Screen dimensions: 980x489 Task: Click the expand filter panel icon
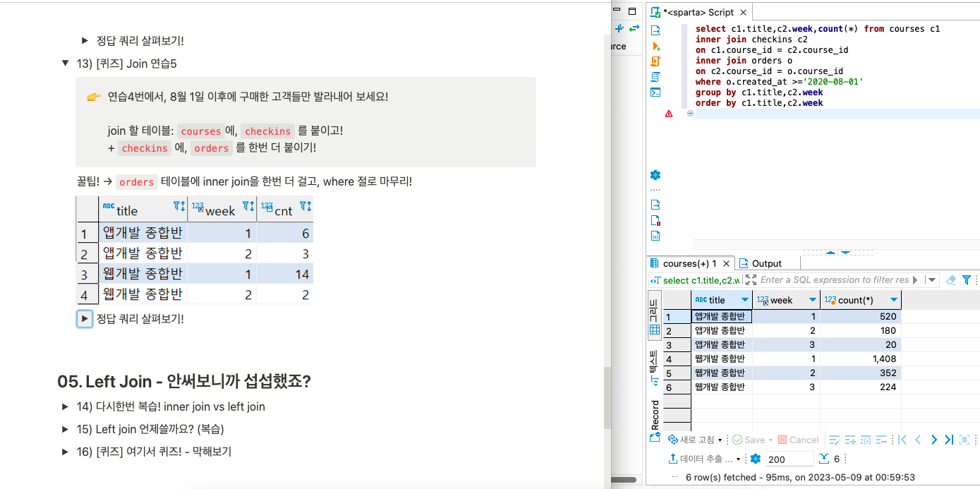[x=751, y=280]
